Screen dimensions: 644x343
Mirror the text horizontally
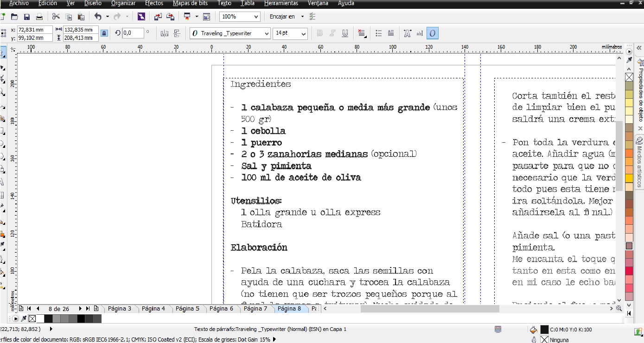click(164, 33)
